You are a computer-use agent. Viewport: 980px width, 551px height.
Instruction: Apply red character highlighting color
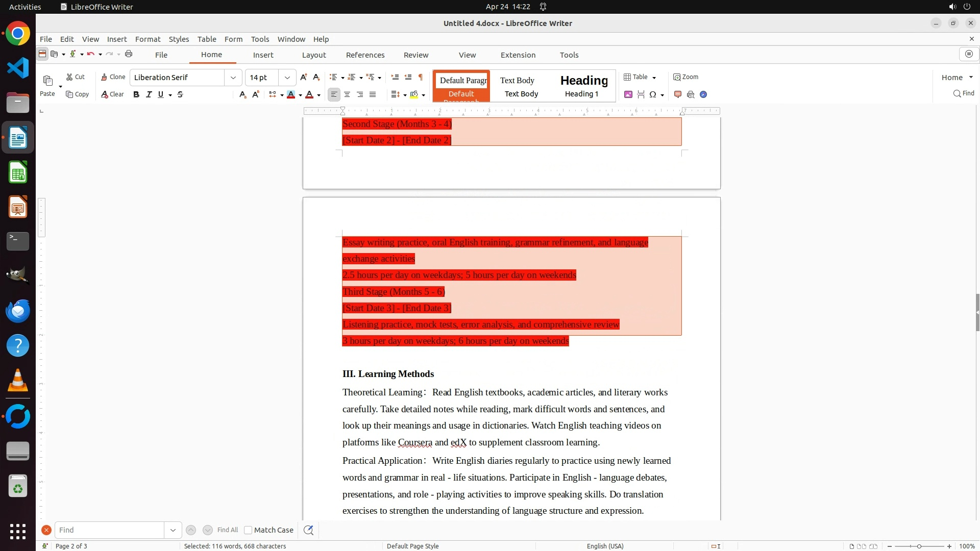(291, 94)
